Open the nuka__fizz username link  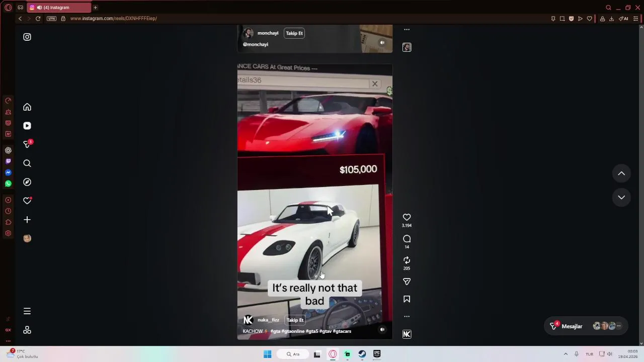point(268,320)
